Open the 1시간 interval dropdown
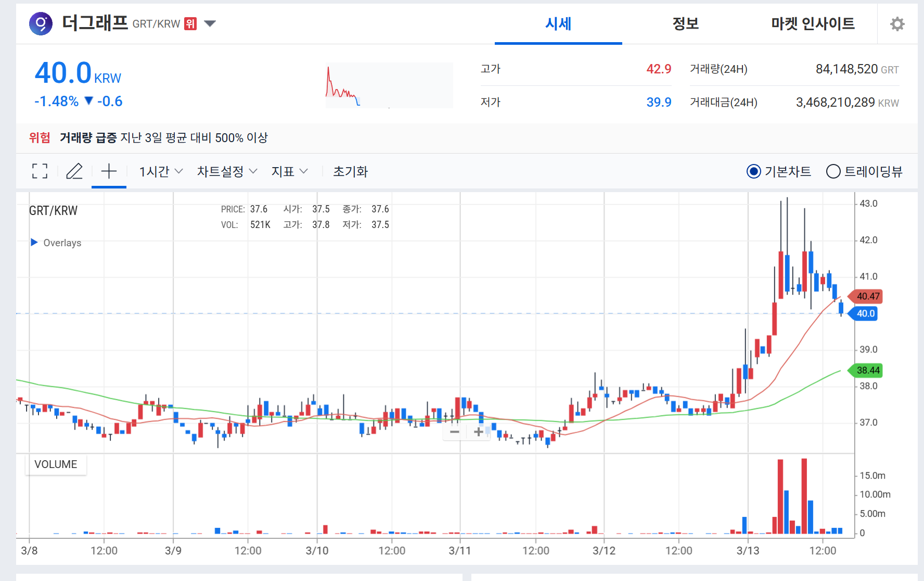 click(x=161, y=171)
